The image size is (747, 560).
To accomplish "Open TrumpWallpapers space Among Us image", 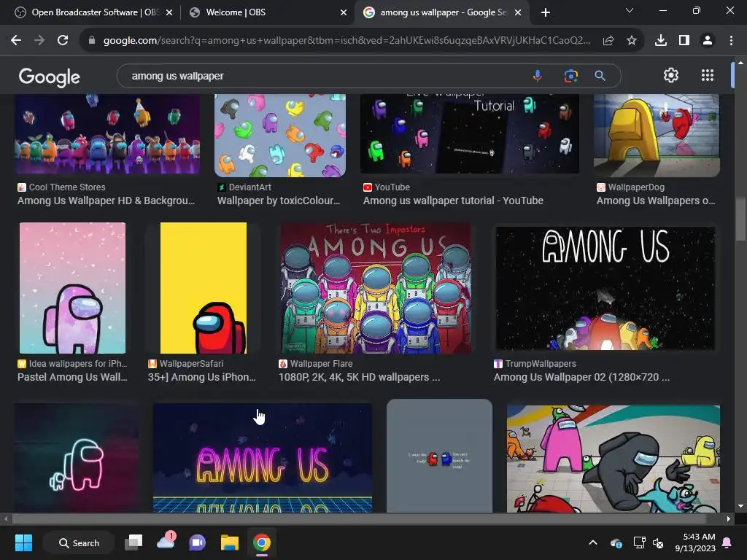I will click(x=605, y=288).
